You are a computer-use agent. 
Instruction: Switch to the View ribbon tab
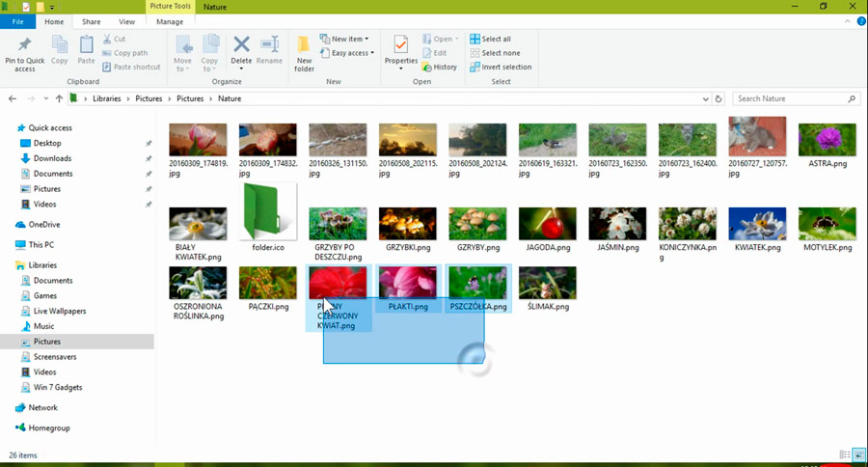(126, 21)
